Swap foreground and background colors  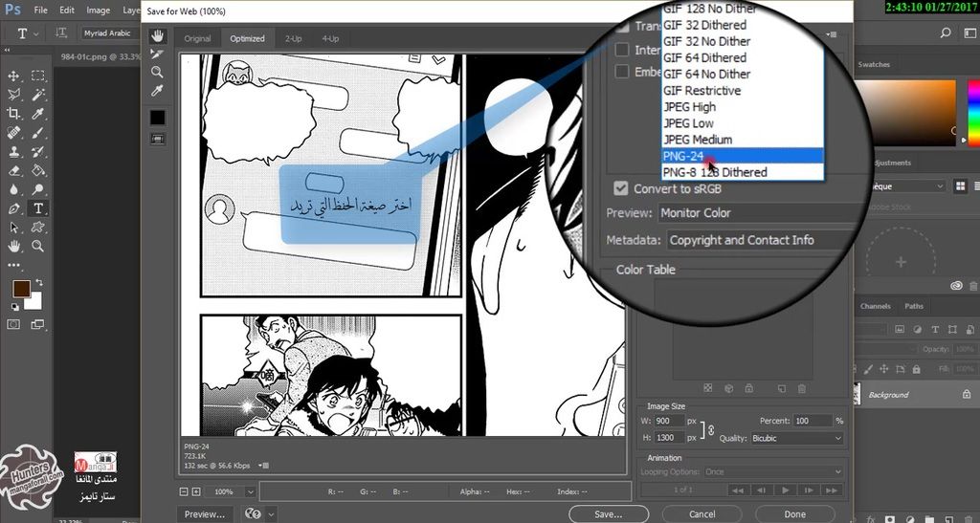tap(38, 283)
